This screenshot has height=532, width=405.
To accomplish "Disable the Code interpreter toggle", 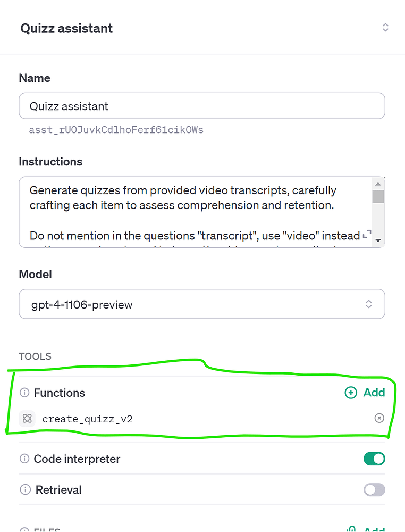I will coord(374,459).
